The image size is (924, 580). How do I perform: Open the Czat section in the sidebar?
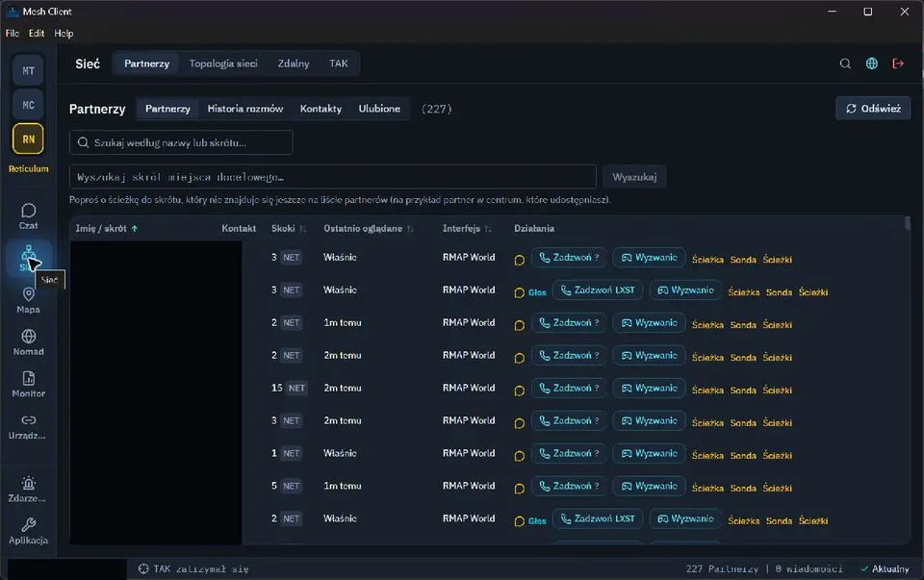point(28,216)
